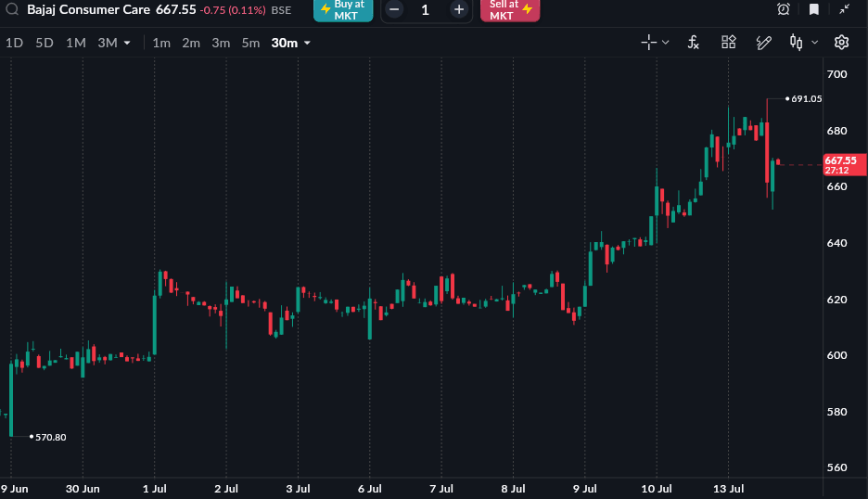Expand the cursor type dropdown chevron
Image resolution: width=868 pixels, height=499 pixels.
pyautogui.click(x=666, y=43)
